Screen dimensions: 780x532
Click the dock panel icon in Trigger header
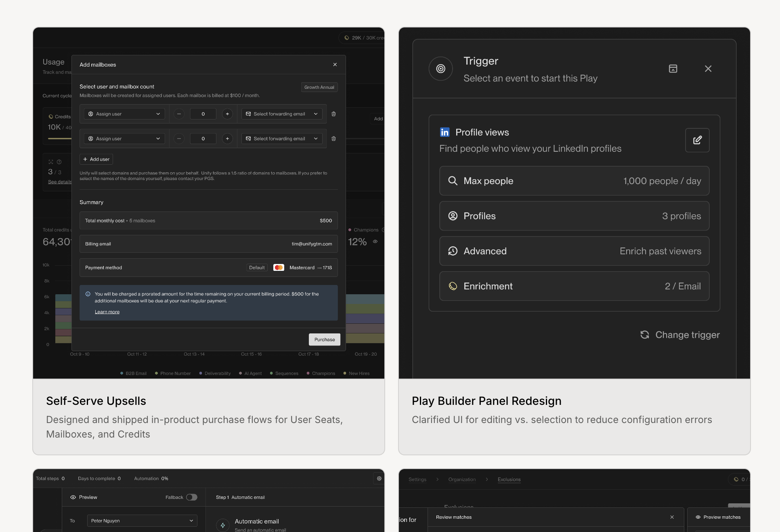(673, 69)
